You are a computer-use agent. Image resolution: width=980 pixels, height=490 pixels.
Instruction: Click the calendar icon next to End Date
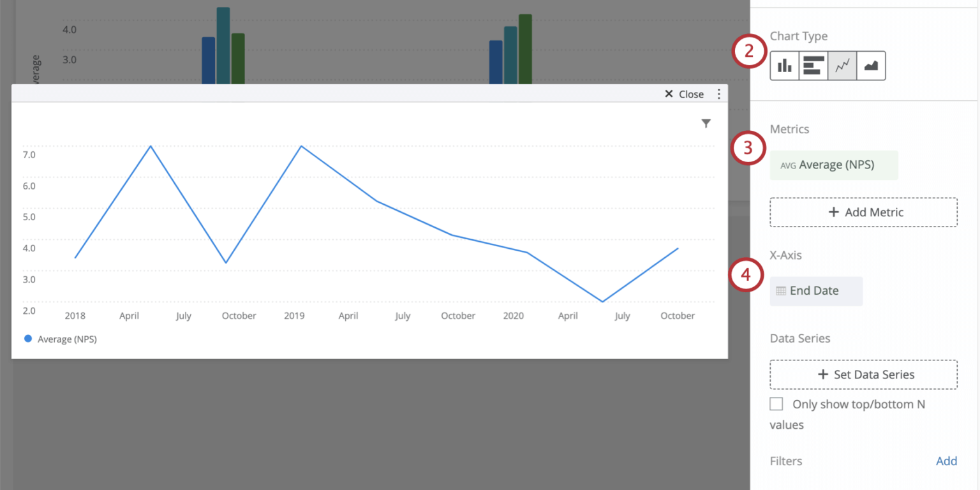click(781, 290)
